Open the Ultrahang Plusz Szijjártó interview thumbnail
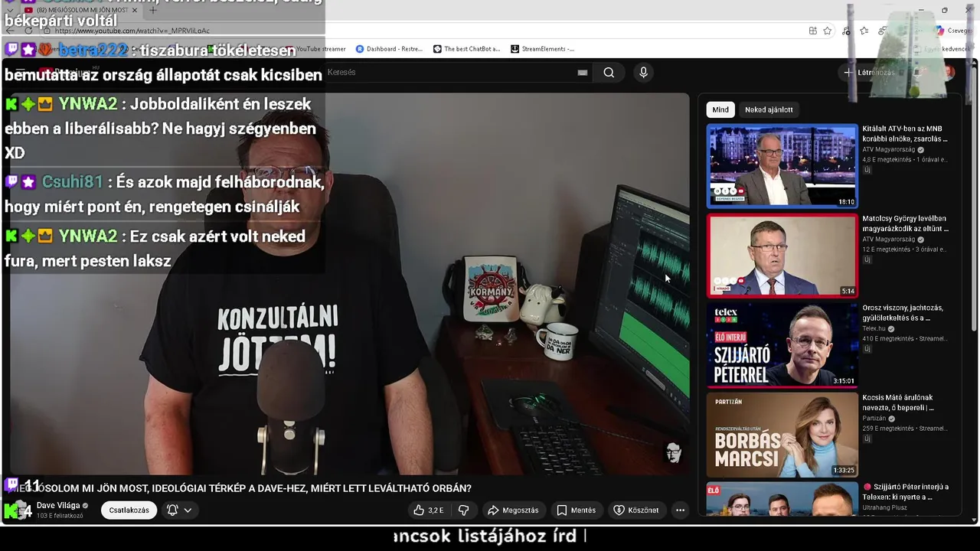Image resolution: width=980 pixels, height=551 pixels. pos(782,500)
